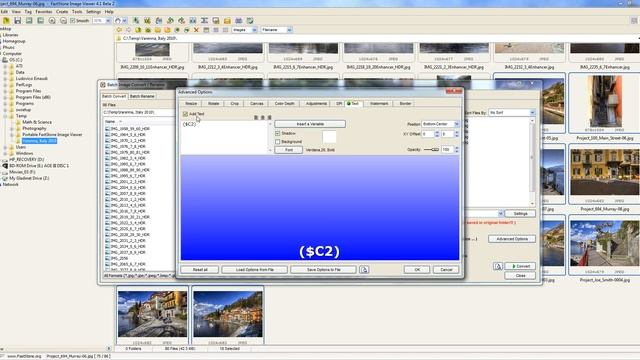640x360 pixels.
Task: Toggle the Smooth checkbox in main toolbar
Action: pos(73,20)
